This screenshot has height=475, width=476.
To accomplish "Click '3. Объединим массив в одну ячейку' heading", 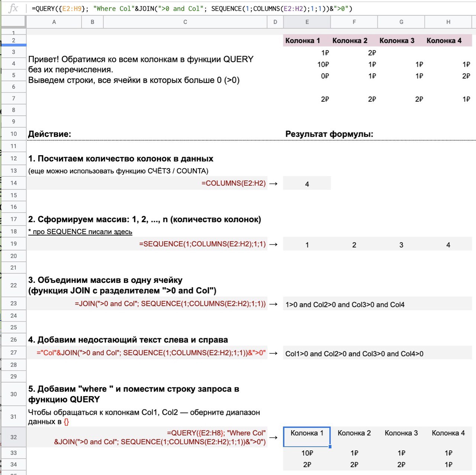I will click(x=122, y=285).
